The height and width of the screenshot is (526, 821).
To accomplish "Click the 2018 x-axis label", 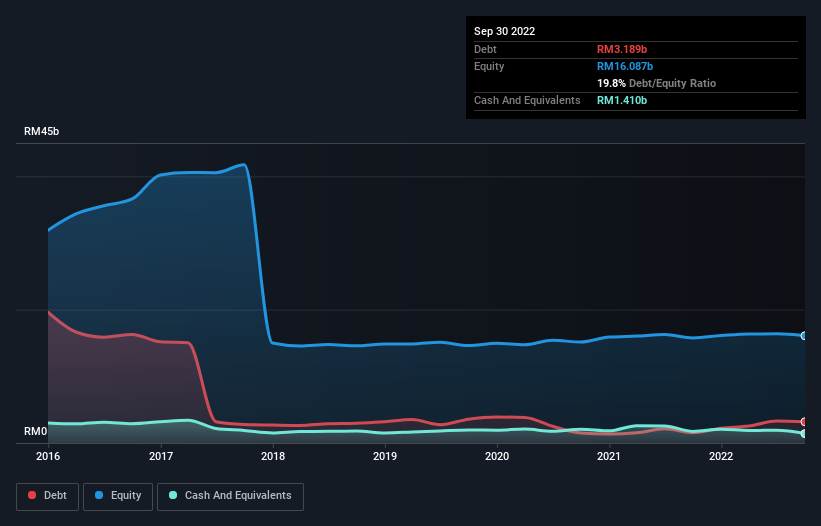I will [x=273, y=456].
